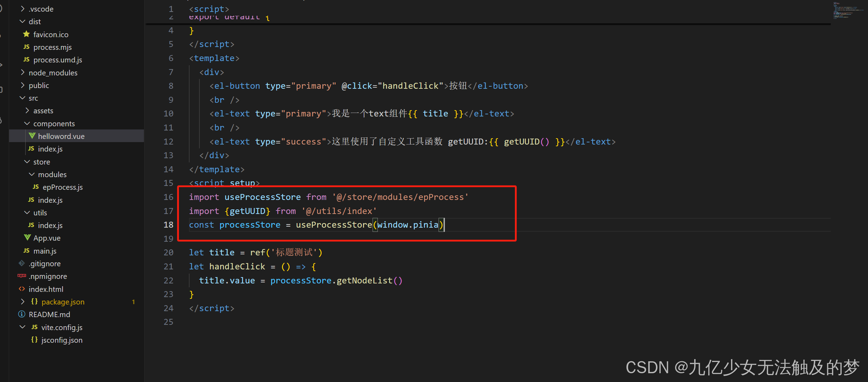Click el-button tag on line 8
The image size is (868, 382).
pyautogui.click(x=237, y=86)
